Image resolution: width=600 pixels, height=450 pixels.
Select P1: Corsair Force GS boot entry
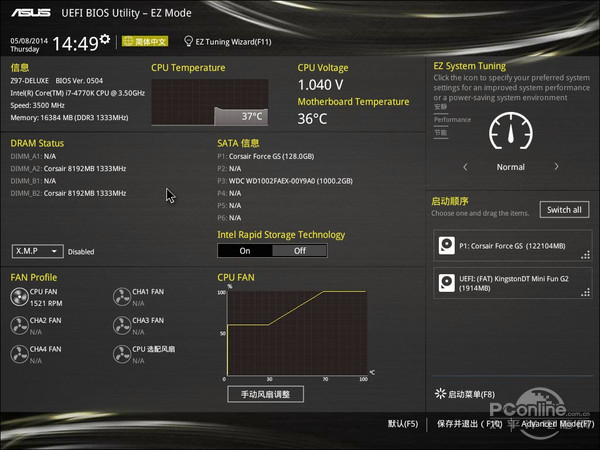click(513, 246)
